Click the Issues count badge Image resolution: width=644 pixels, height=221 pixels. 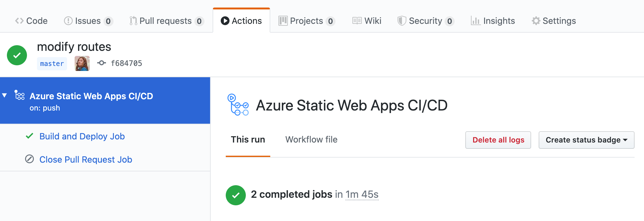(108, 21)
